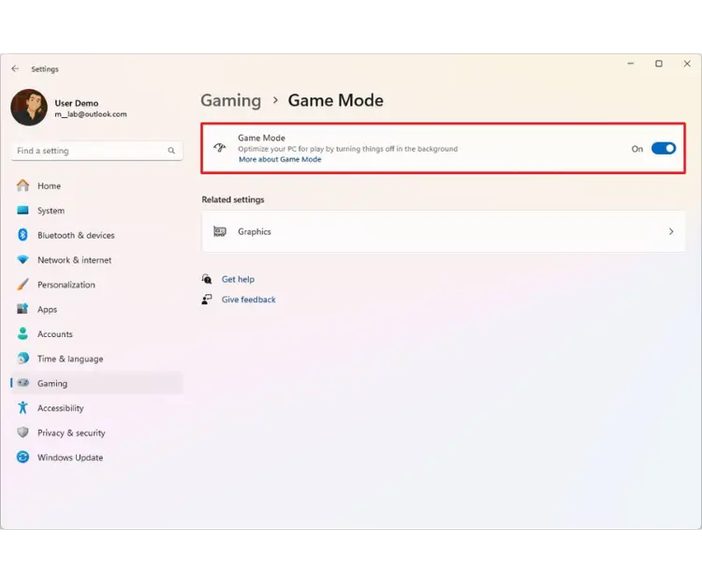Viewport: 702px width, 588px height.
Task: Minimize the Settings window
Action: pyautogui.click(x=631, y=64)
